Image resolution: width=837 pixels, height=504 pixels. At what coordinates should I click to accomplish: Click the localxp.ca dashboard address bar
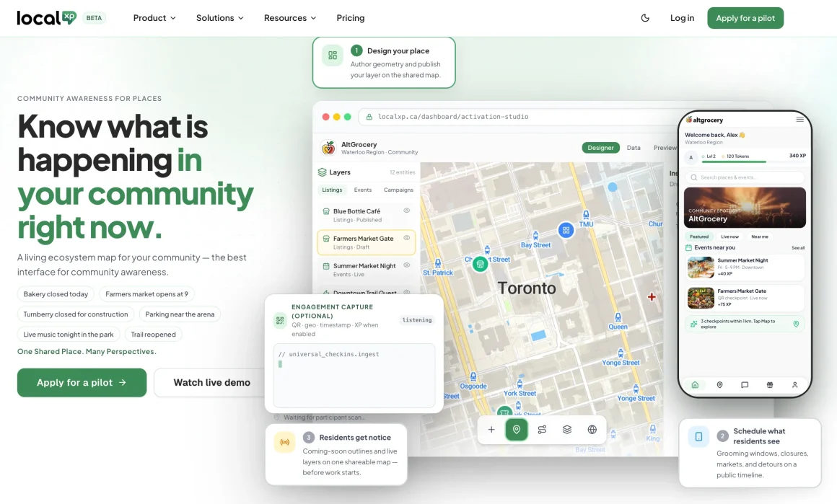(x=518, y=117)
